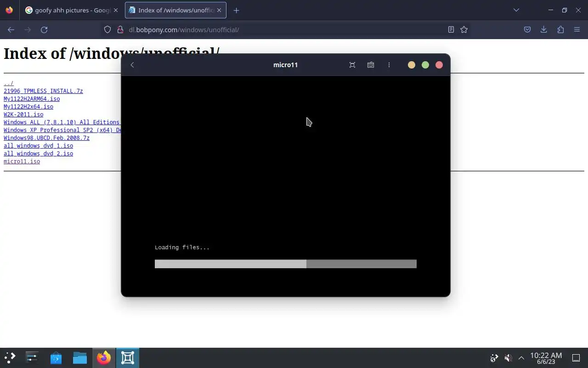The image size is (588, 368).
Task: Download all_windows_dvd_1.iso
Action: [x=38, y=146]
